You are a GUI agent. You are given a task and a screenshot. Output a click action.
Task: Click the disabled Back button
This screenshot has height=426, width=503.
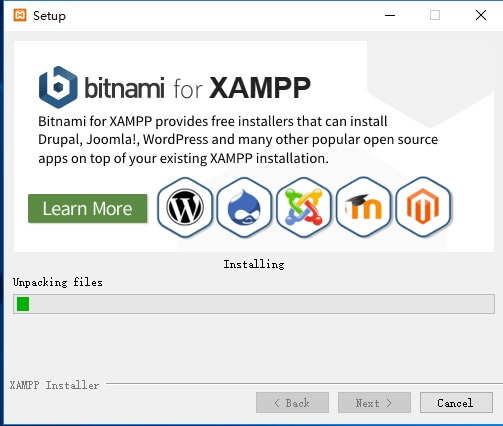click(x=292, y=403)
